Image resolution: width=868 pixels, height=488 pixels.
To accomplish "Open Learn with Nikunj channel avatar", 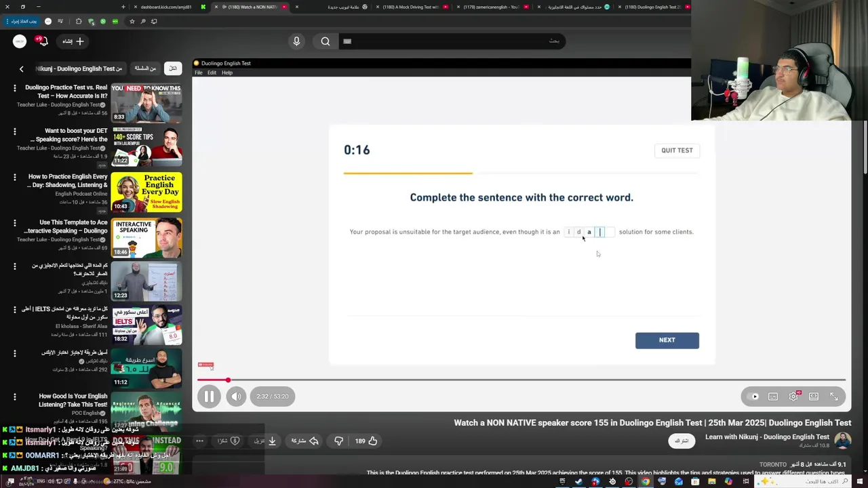I will [842, 441].
